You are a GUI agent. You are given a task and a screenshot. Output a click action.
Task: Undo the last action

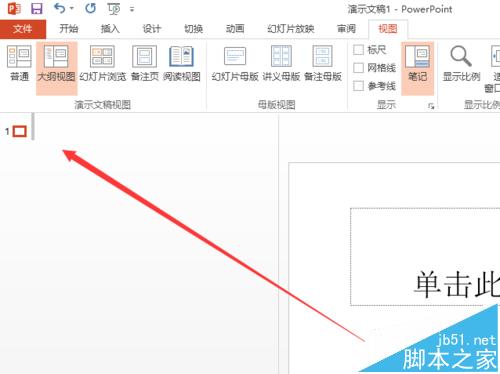60,8
